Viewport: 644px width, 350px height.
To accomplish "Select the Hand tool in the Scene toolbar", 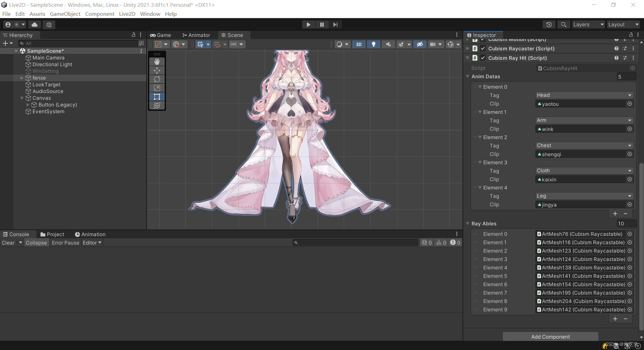I will coord(157,62).
